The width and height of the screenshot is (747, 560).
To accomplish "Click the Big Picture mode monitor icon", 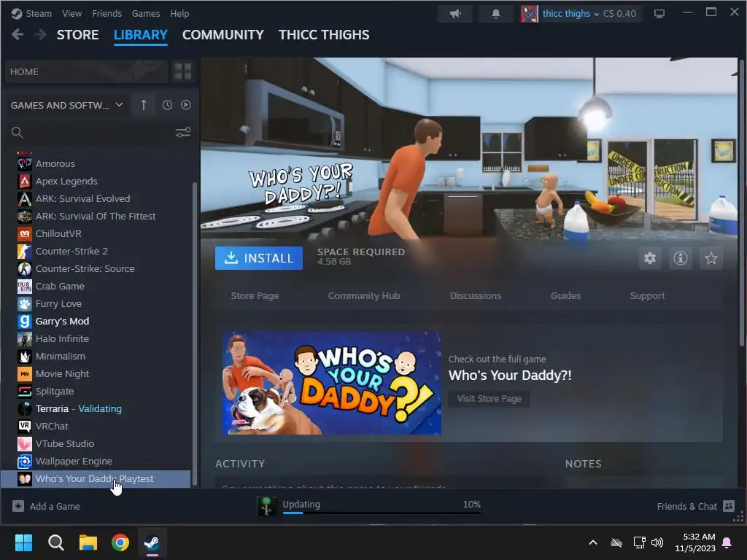I will tap(659, 14).
